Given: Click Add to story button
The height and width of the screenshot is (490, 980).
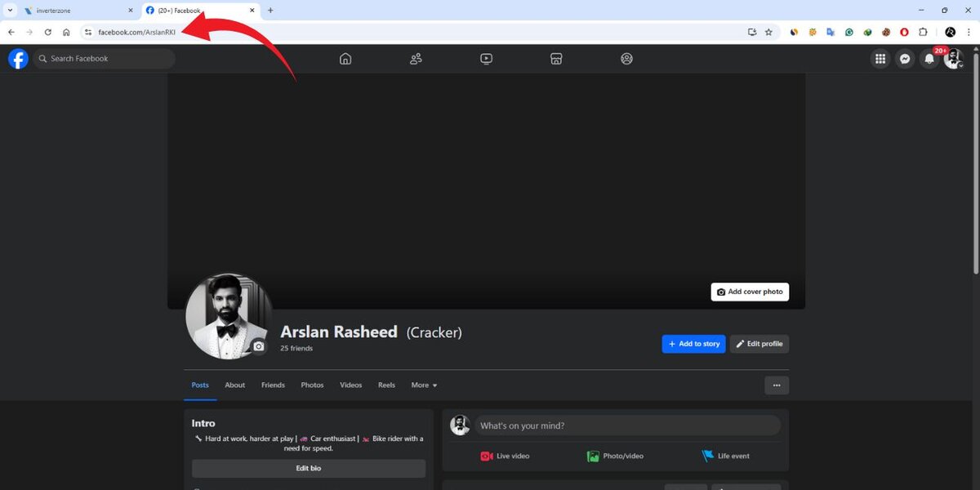Looking at the screenshot, I should 693,344.
